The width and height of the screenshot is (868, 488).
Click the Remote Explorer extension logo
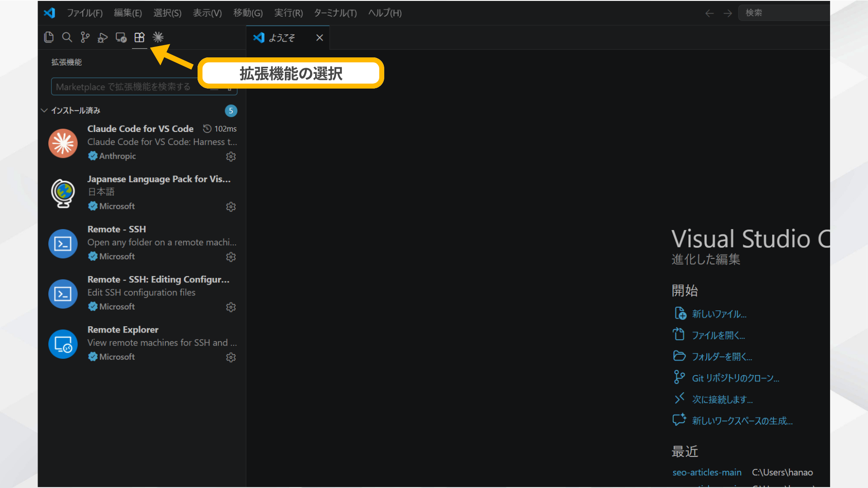[63, 344]
